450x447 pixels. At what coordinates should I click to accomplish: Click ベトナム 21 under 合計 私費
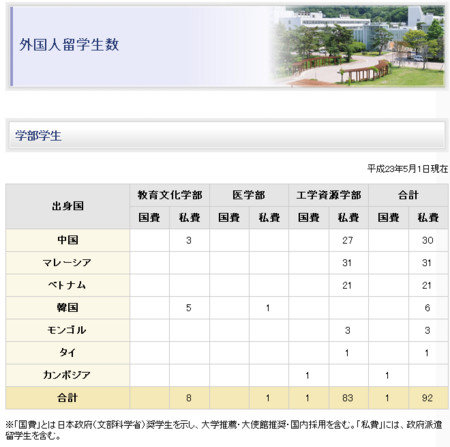[x=427, y=286]
